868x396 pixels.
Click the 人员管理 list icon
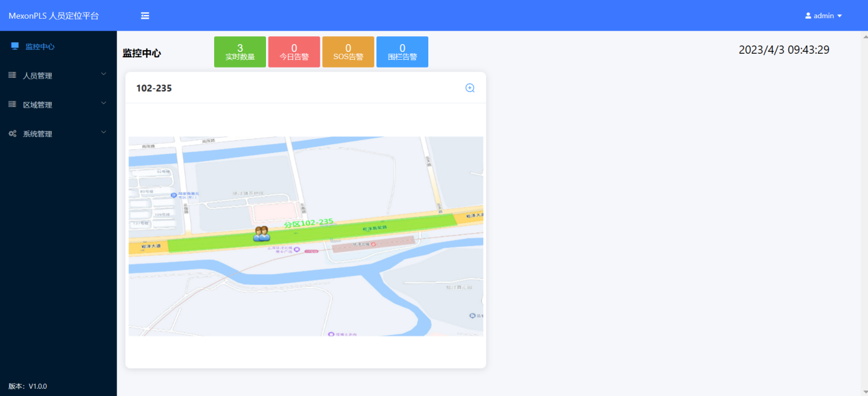(x=12, y=75)
